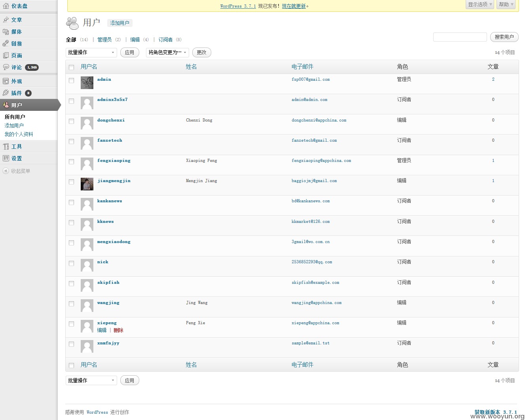Filter by 全部 all users
The image size is (525, 420).
click(x=71, y=40)
